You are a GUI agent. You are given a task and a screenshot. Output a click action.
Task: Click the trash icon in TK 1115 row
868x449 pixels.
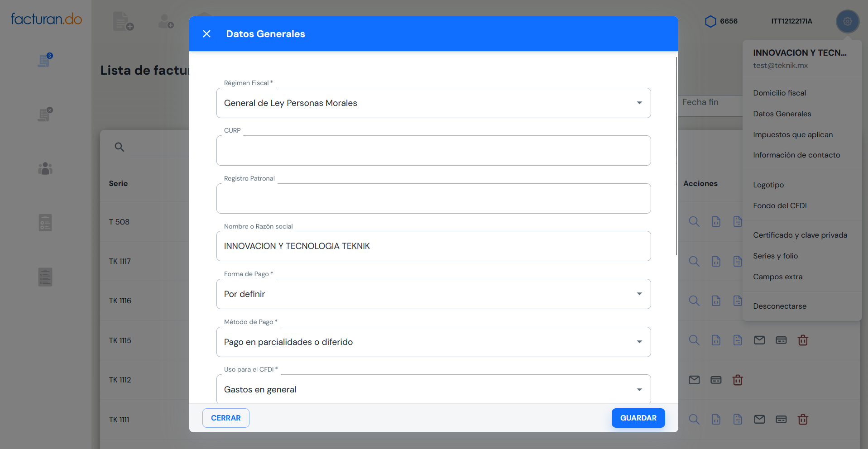tap(802, 340)
